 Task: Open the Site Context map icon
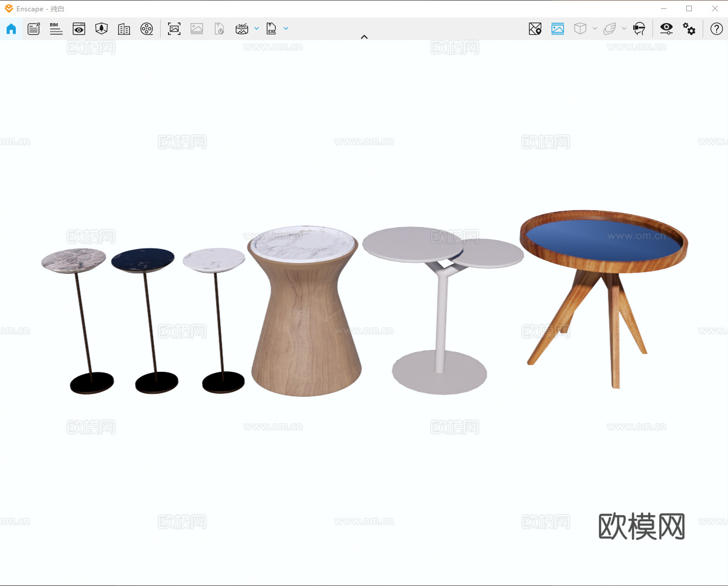(102, 29)
